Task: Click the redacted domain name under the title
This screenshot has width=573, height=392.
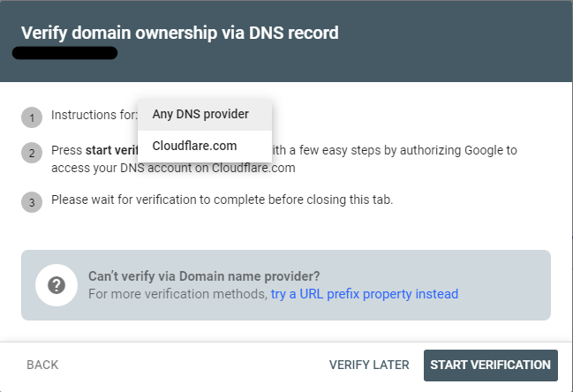Action: (65, 54)
